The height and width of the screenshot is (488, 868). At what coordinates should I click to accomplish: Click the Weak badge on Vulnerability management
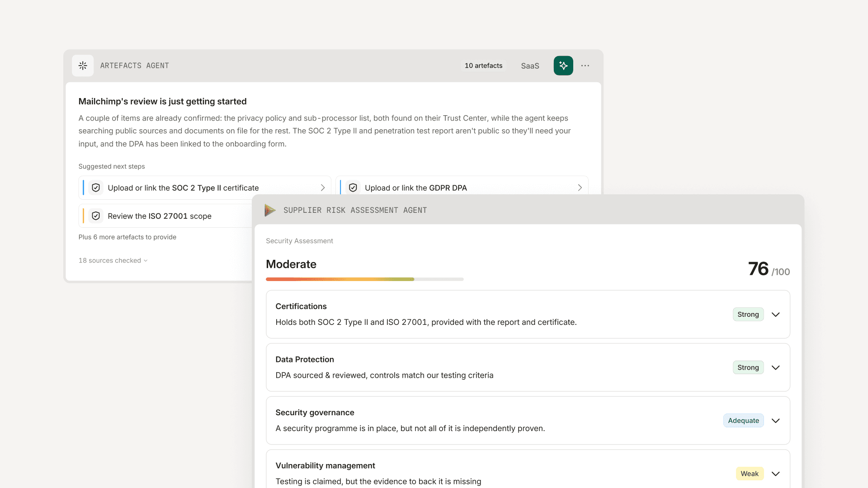click(x=750, y=474)
